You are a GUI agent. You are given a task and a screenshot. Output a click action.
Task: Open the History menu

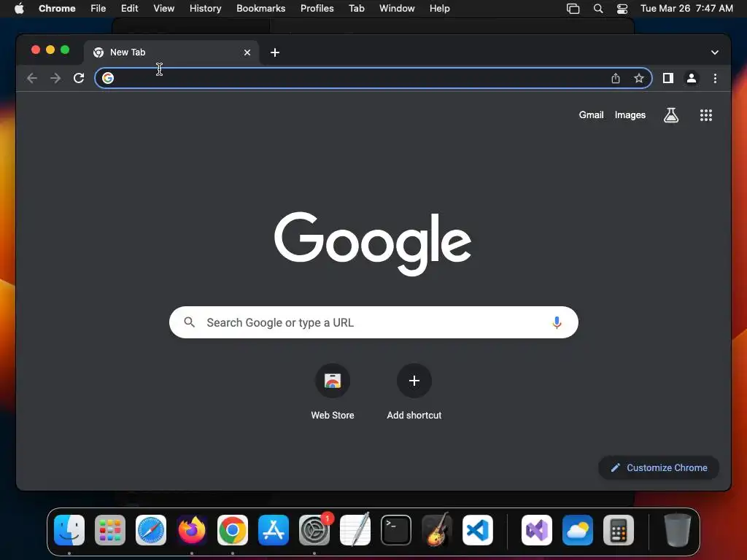(205, 9)
